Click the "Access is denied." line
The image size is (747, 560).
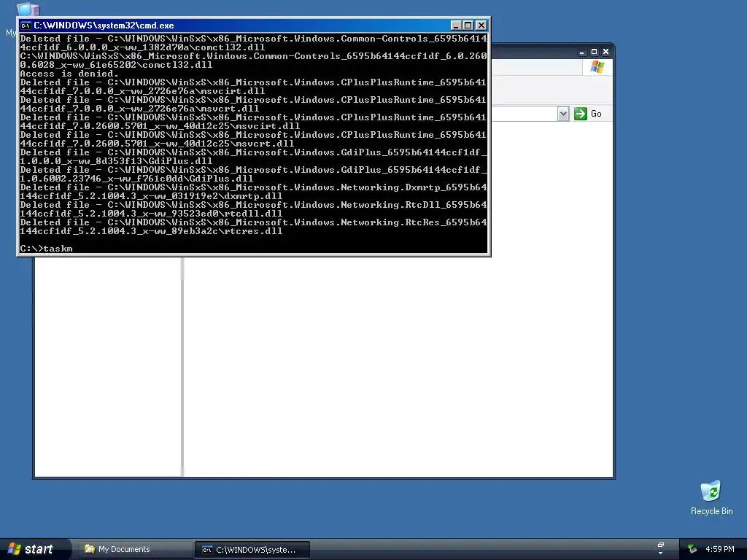pos(69,74)
